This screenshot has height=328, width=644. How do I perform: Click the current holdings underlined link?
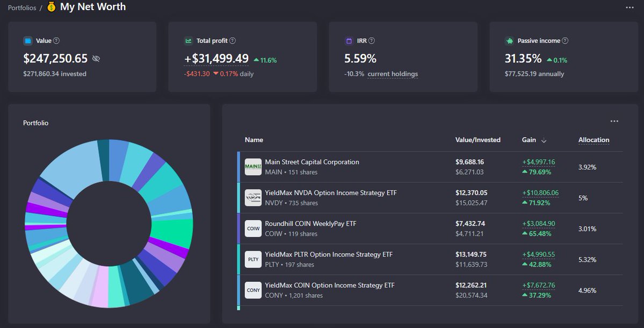pyautogui.click(x=393, y=74)
